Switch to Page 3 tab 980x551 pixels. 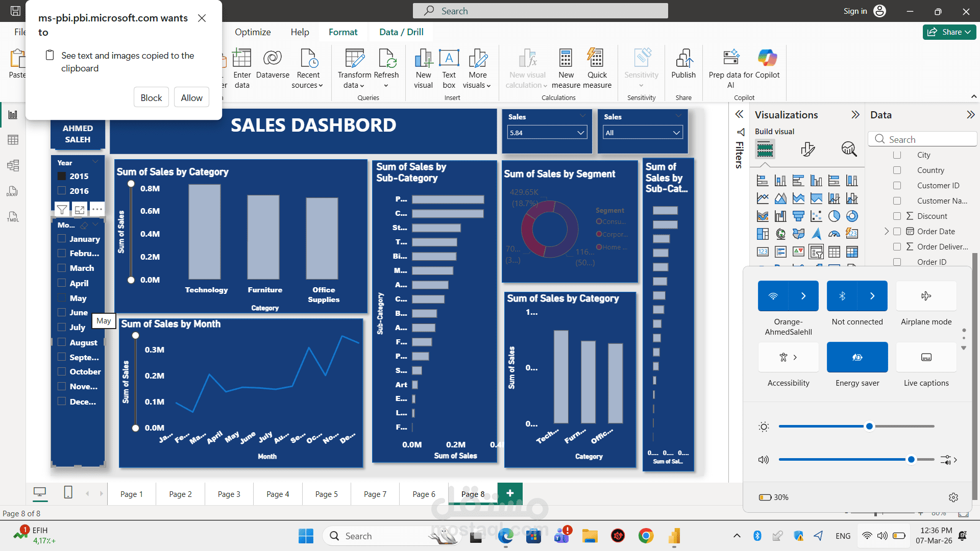[x=229, y=494]
